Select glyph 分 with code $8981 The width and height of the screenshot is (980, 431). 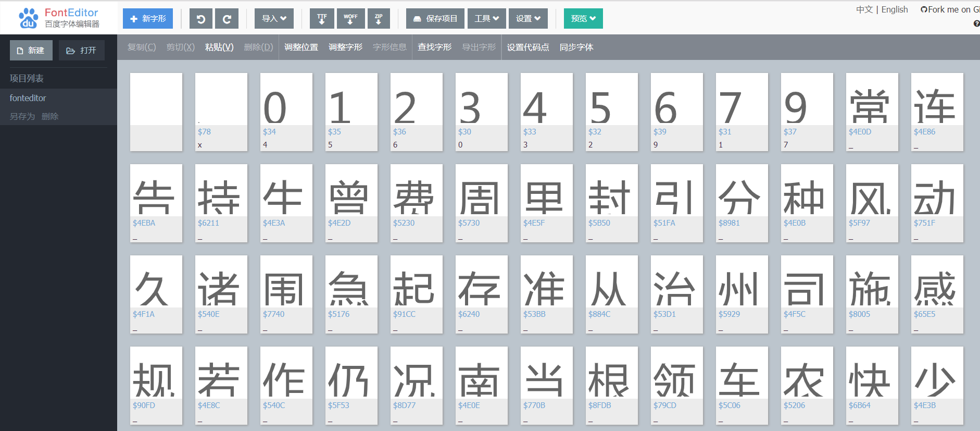coord(742,203)
